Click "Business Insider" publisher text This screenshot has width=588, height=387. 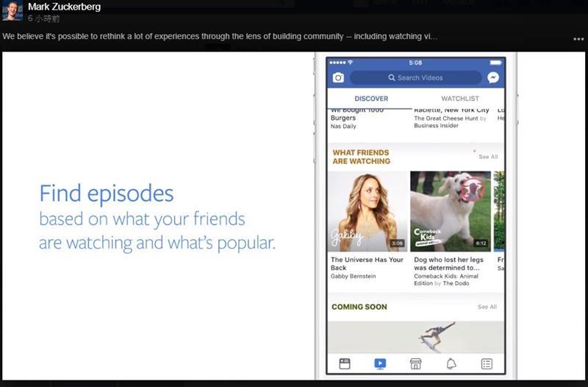point(436,126)
